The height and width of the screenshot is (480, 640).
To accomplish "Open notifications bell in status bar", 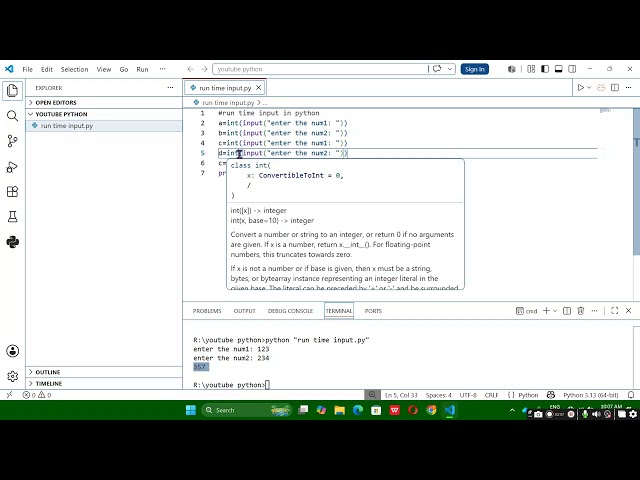I will pyautogui.click(x=631, y=395).
